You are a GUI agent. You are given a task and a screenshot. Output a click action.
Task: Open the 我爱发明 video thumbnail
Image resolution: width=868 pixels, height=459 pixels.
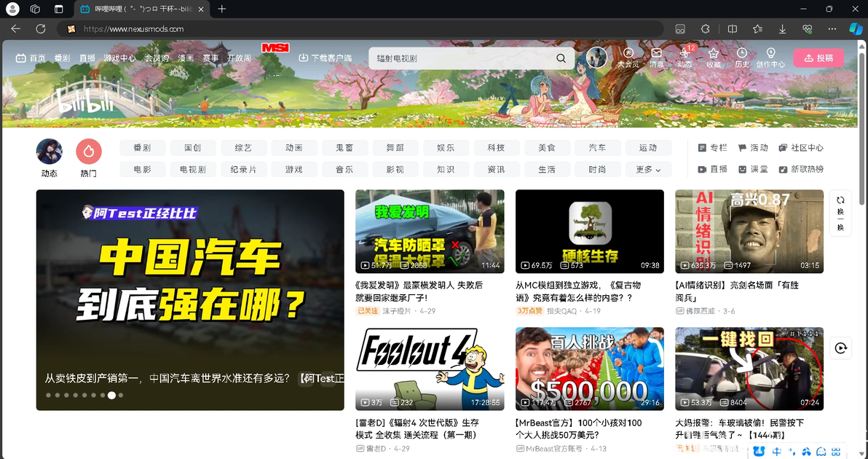pyautogui.click(x=430, y=232)
